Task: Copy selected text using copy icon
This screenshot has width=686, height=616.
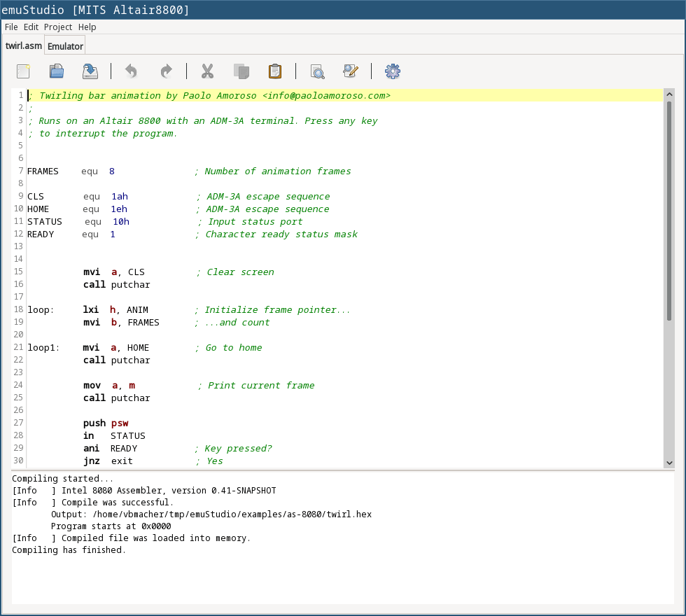Action: click(x=241, y=71)
